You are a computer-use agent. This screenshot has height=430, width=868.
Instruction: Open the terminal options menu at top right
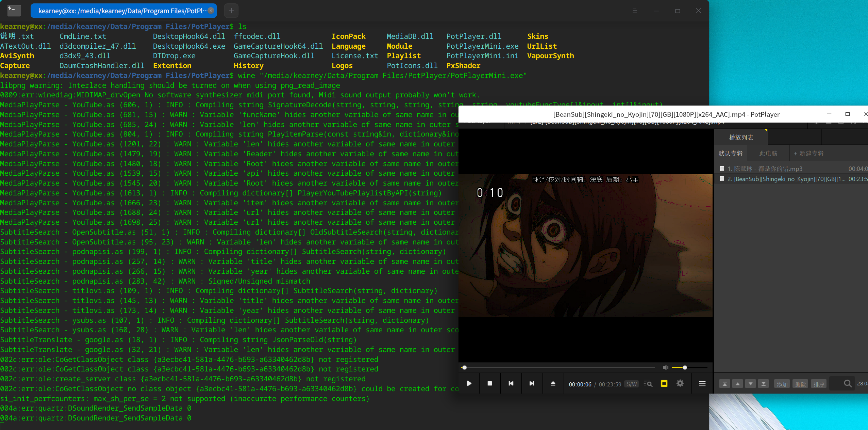click(635, 11)
